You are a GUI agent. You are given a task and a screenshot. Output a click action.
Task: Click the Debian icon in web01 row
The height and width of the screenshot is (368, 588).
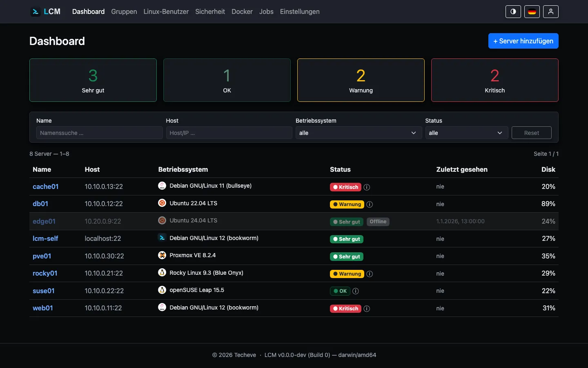[x=162, y=307]
